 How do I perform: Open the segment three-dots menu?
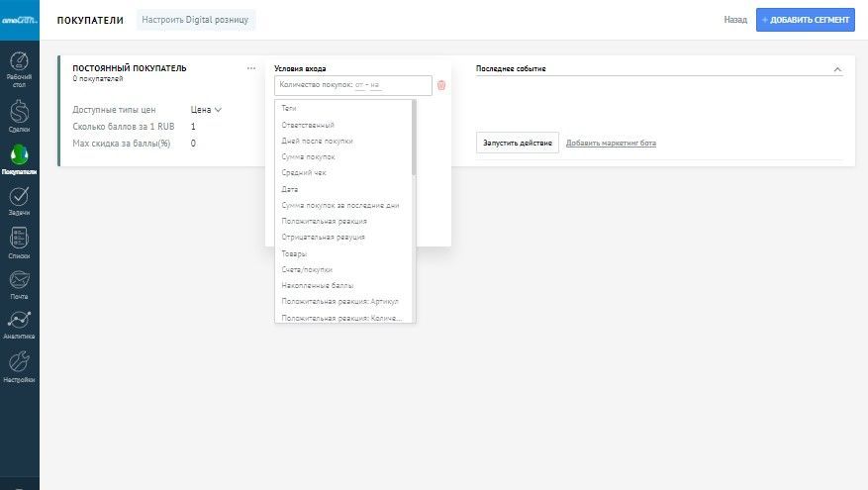250,68
